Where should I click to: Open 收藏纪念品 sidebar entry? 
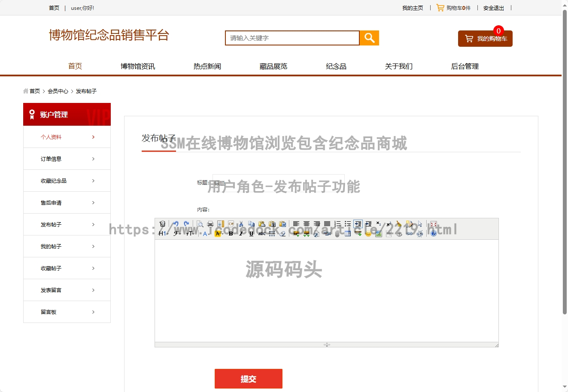(67, 181)
